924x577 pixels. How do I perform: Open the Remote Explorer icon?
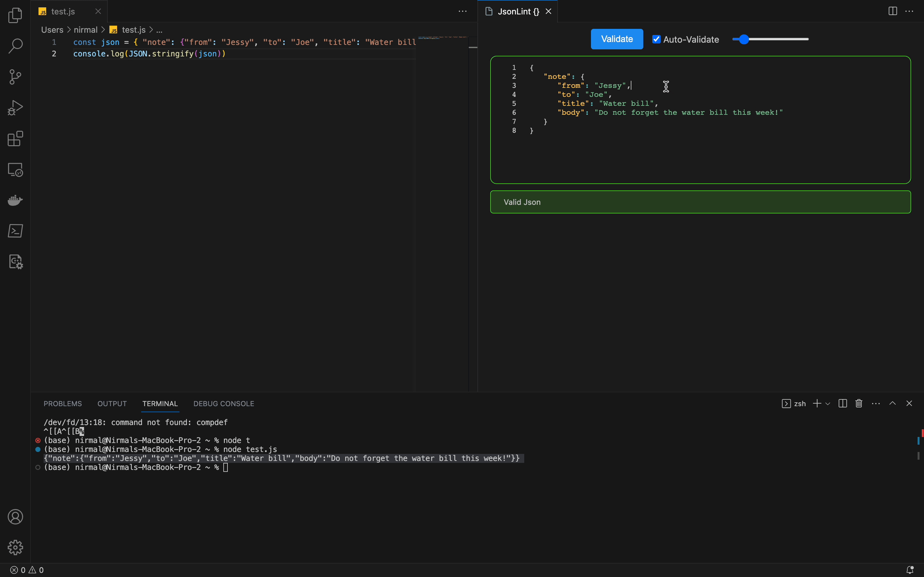pyautogui.click(x=15, y=170)
